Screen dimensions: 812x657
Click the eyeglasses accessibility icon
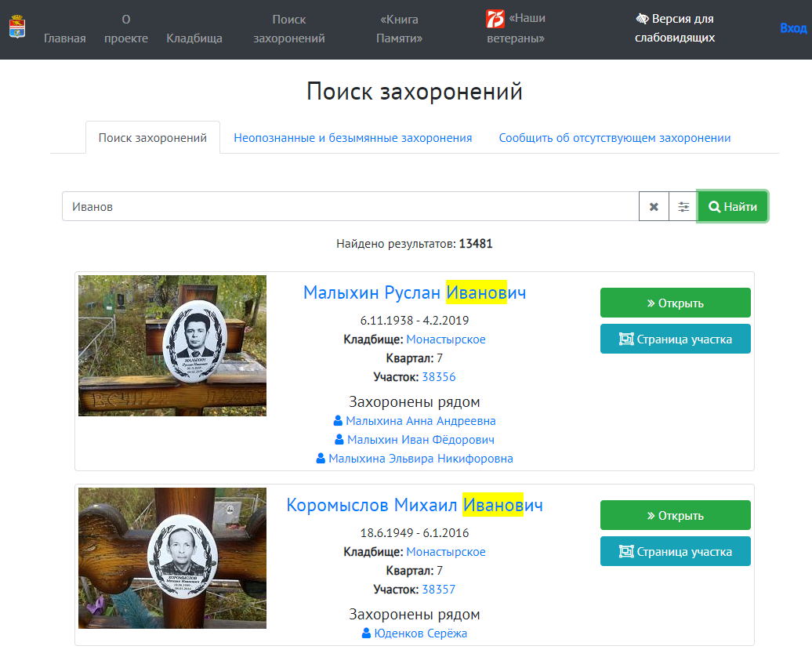(x=643, y=16)
